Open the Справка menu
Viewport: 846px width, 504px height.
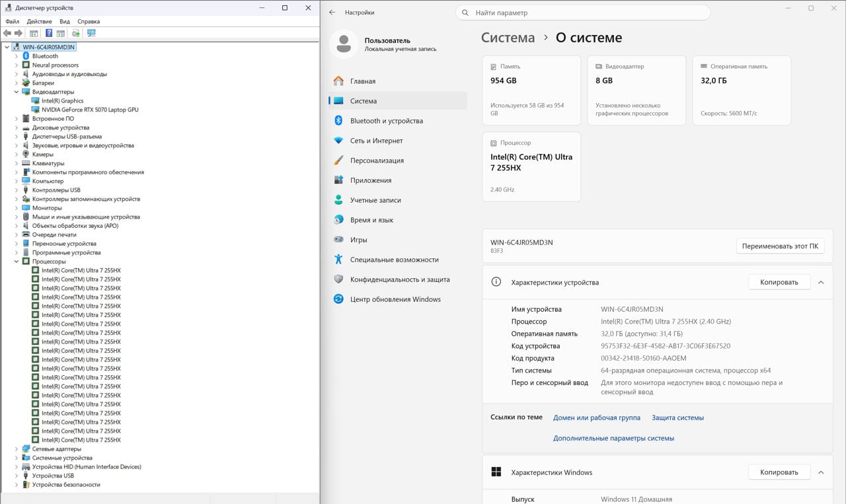point(89,21)
